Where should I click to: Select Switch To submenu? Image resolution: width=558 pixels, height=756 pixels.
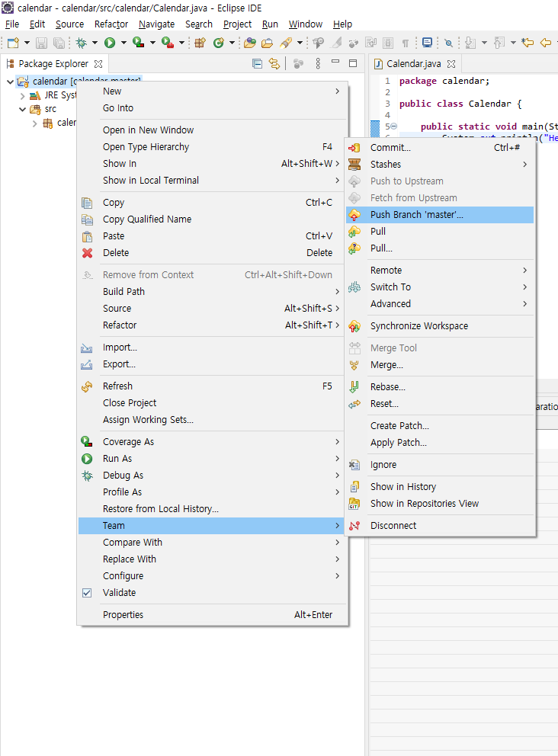click(440, 287)
